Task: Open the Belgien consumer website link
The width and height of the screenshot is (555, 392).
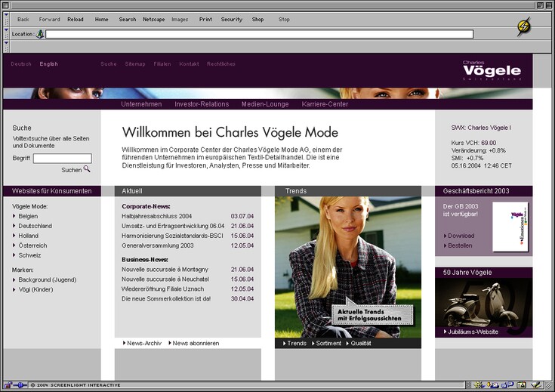Action: coord(28,216)
